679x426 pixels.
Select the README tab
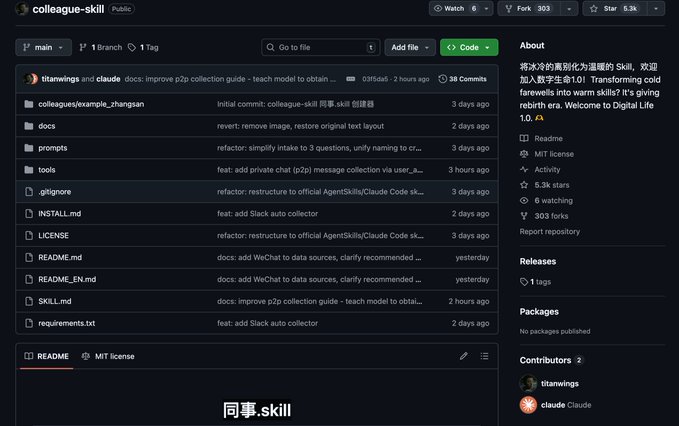coord(46,356)
